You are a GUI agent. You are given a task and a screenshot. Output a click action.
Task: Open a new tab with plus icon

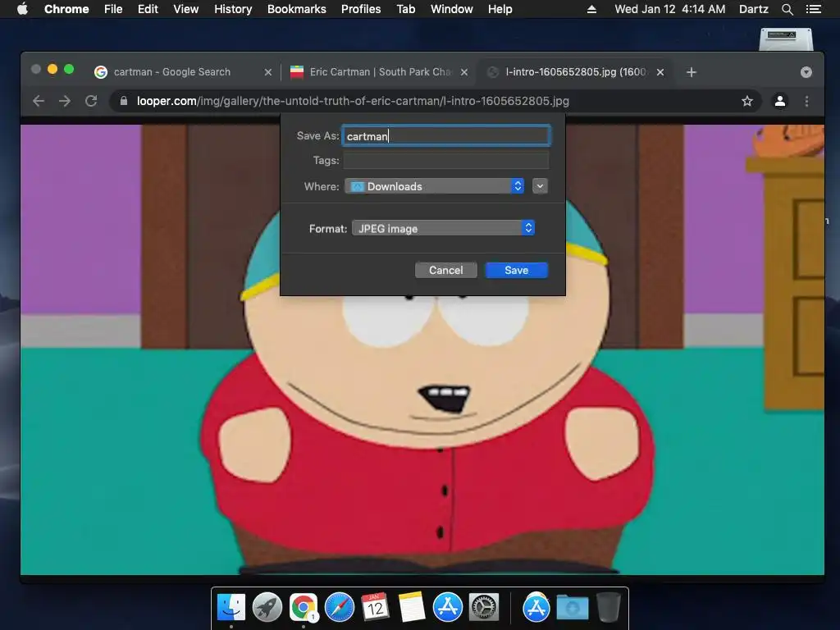[691, 72]
